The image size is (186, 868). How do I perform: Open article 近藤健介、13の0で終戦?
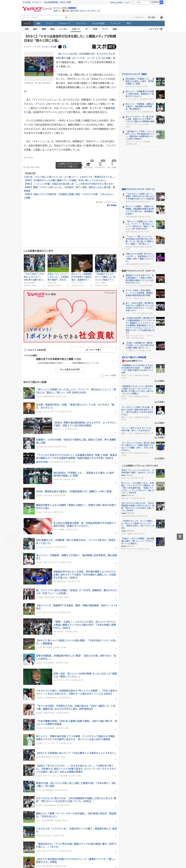[76, 441]
